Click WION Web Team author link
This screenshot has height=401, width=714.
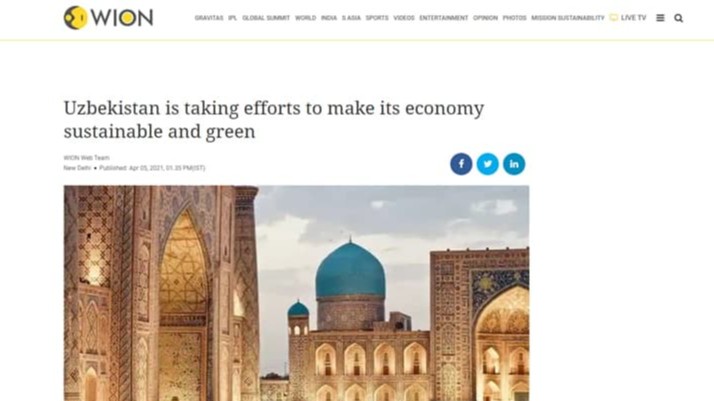[87, 158]
